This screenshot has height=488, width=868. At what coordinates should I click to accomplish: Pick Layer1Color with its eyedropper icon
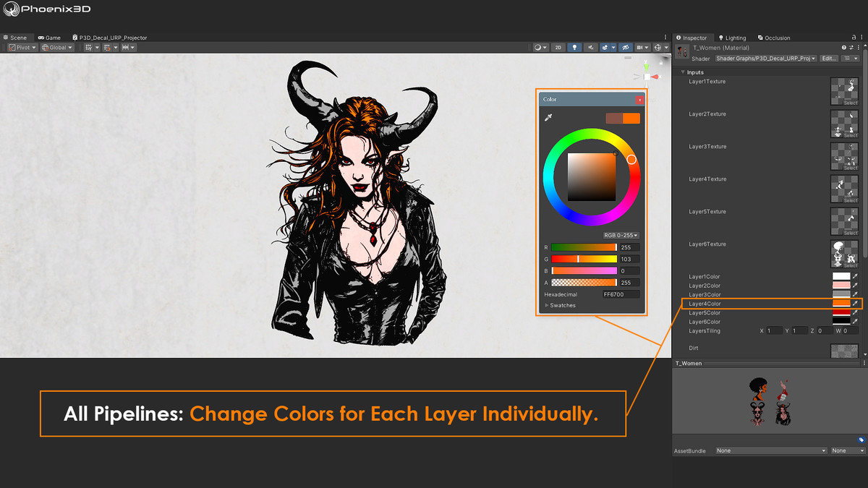855,276
